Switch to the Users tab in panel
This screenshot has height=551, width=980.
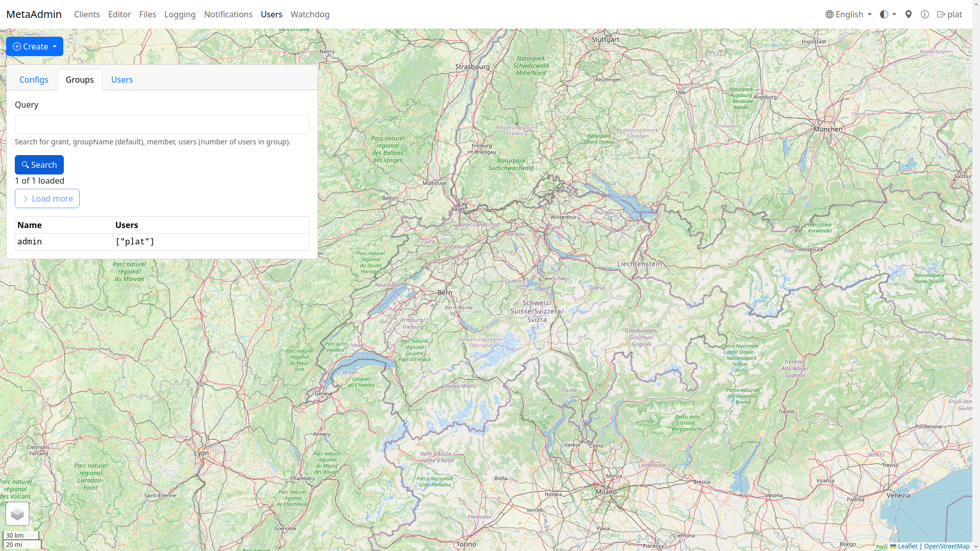point(121,80)
